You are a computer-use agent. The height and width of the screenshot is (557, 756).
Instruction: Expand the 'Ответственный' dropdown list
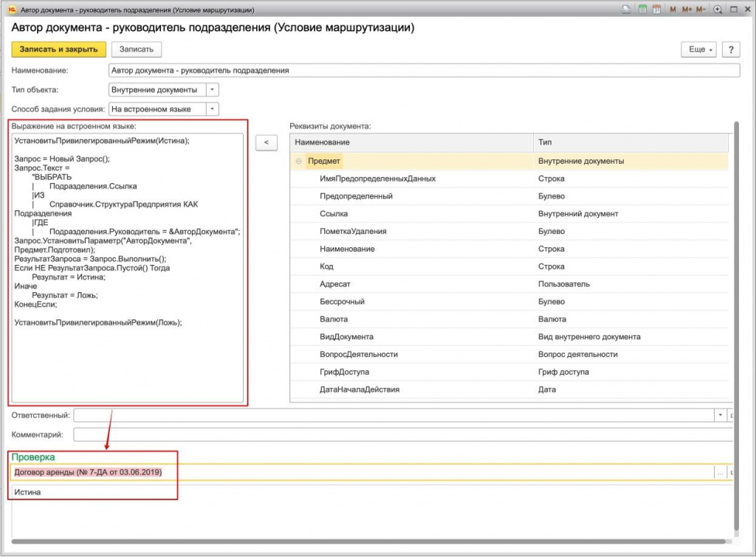tap(721, 415)
